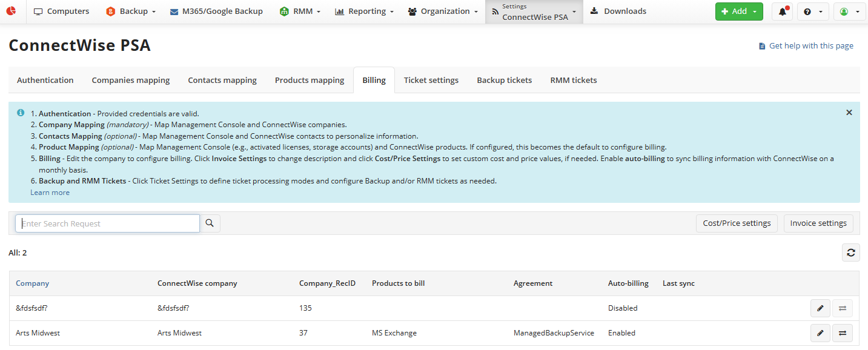Click Company_RecID value 37

click(303, 333)
